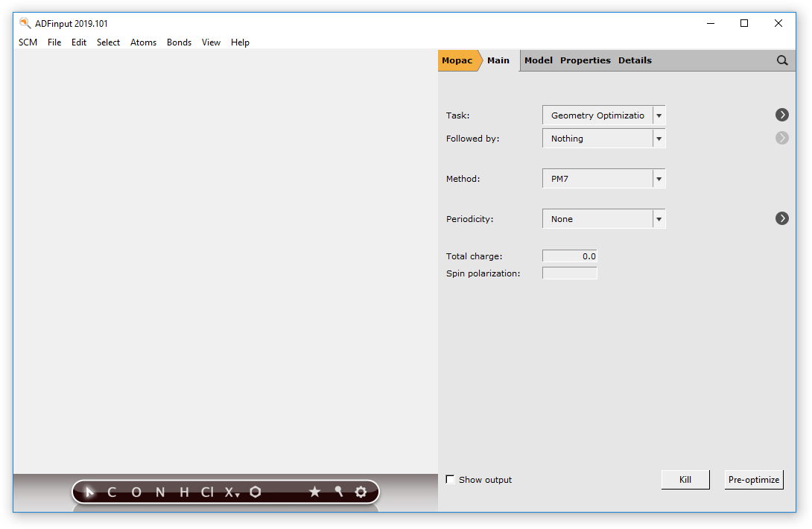Enable the Show output checkbox
This screenshot has width=812, height=529.
pyautogui.click(x=451, y=479)
